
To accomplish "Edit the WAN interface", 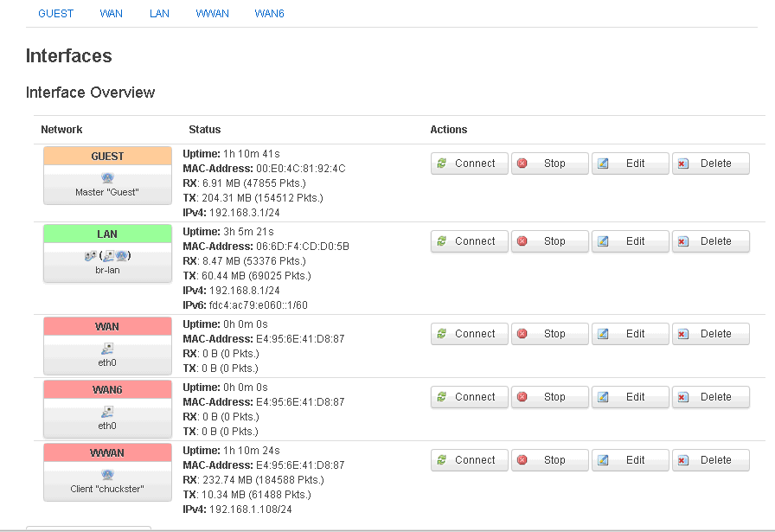I will coord(631,334).
